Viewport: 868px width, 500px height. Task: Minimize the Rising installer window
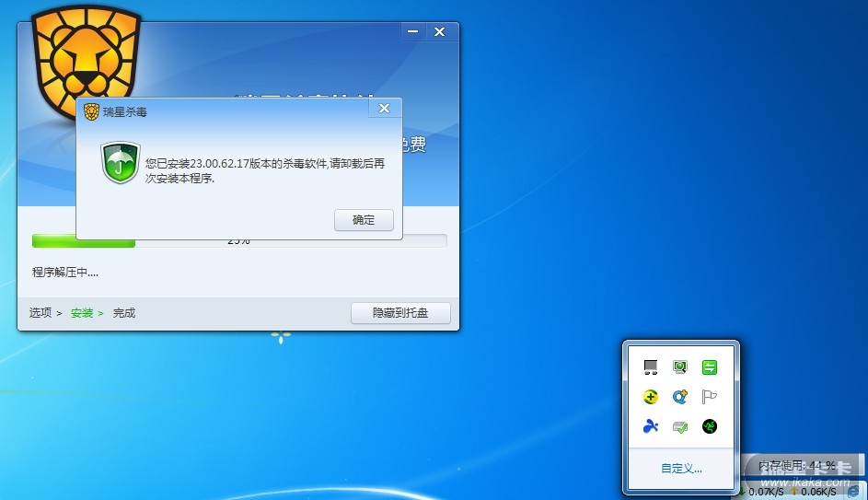413,31
